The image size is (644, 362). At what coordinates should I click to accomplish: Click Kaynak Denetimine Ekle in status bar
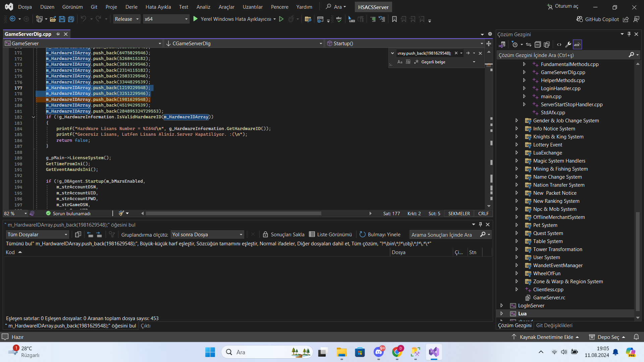pos(546,337)
